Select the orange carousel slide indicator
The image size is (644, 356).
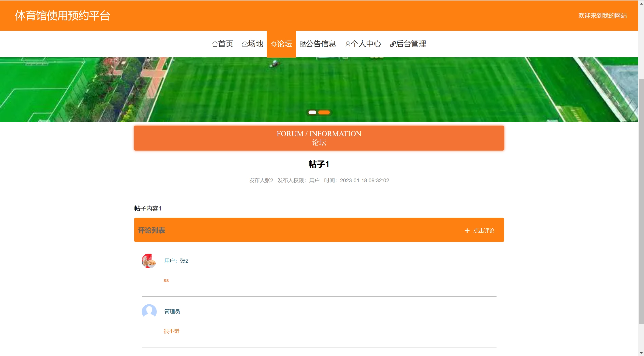coord(324,113)
